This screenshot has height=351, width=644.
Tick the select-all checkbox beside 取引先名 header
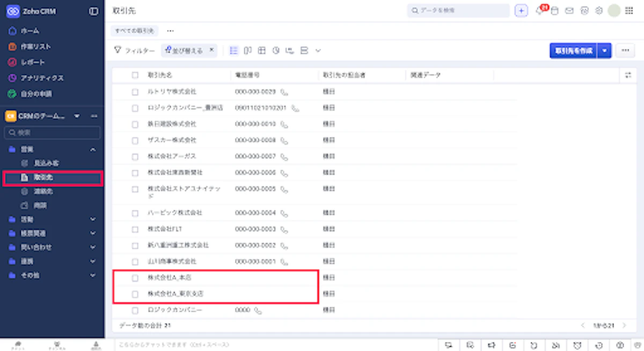click(x=135, y=75)
